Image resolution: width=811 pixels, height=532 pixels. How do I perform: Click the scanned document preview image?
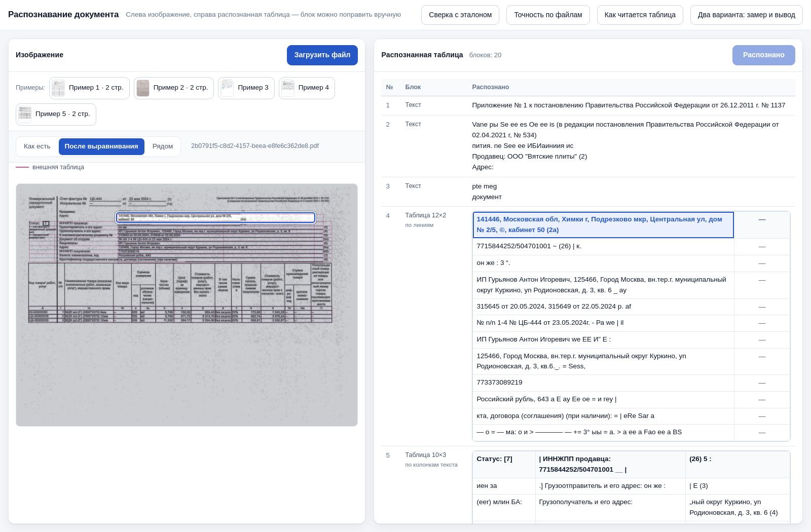187,305
